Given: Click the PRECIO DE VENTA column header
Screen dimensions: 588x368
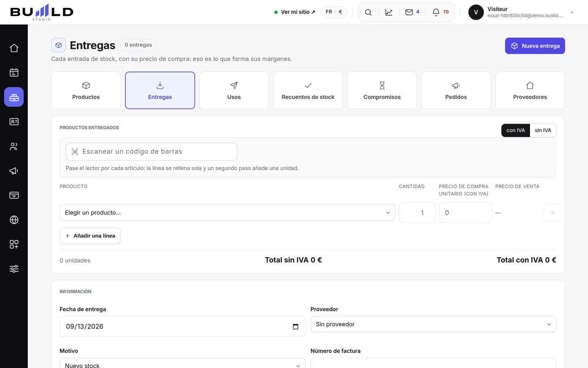Looking at the screenshot, I should [x=517, y=186].
